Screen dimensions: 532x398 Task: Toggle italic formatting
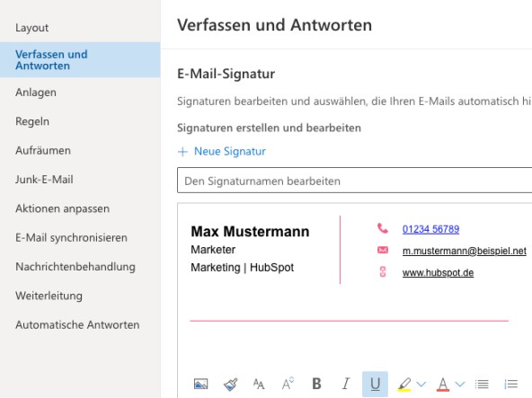(x=346, y=384)
